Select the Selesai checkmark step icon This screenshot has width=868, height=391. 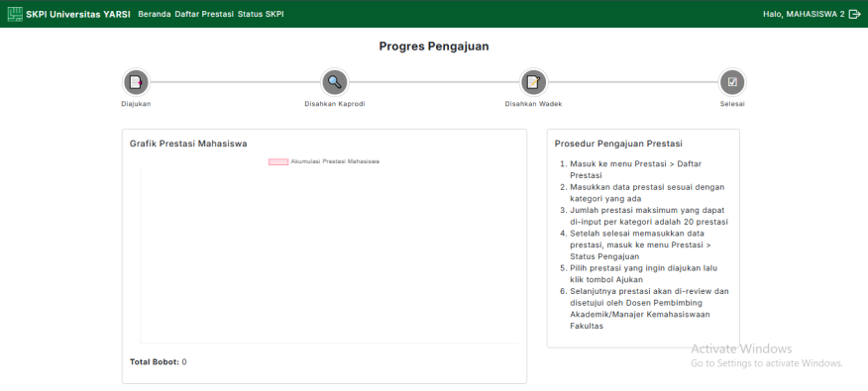click(732, 82)
